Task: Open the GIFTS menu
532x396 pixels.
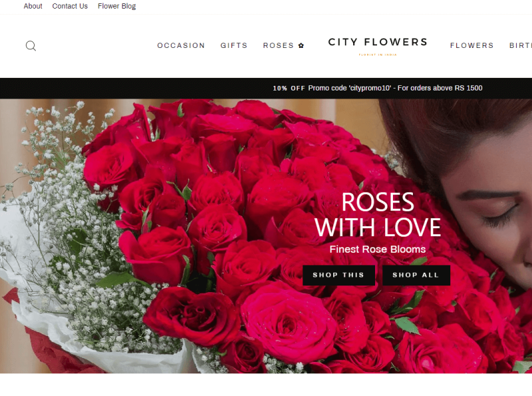Action: 233,45
